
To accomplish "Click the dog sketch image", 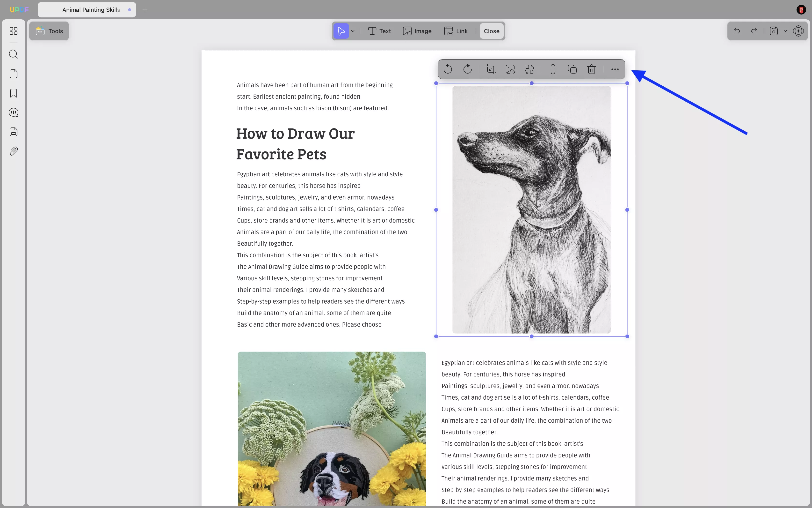I will [x=531, y=210].
